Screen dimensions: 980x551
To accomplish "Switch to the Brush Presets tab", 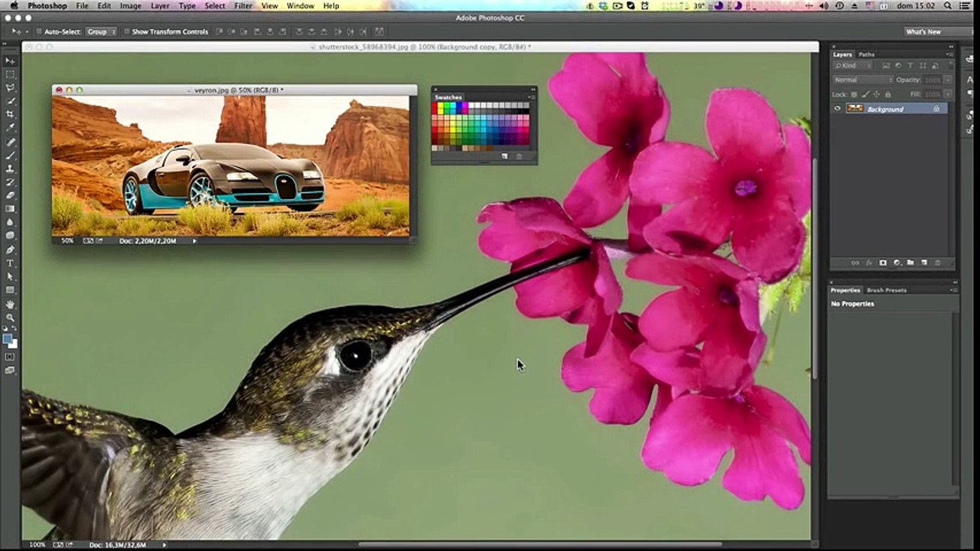I will pos(887,290).
